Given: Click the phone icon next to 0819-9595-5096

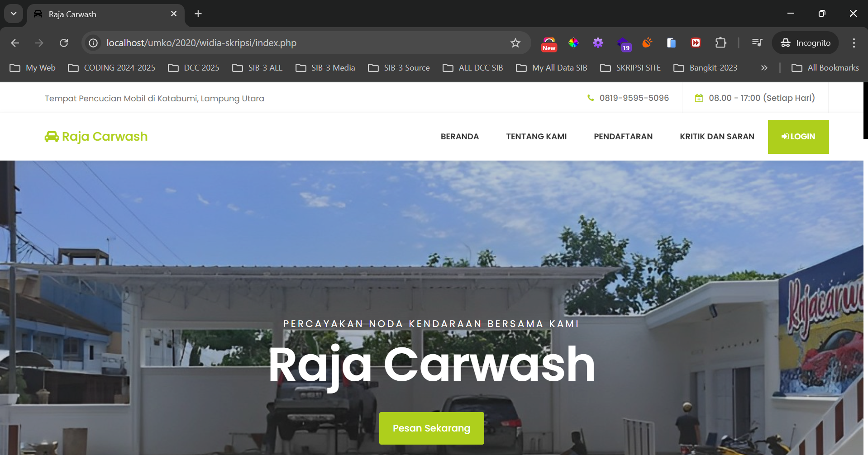Looking at the screenshot, I should [591, 98].
